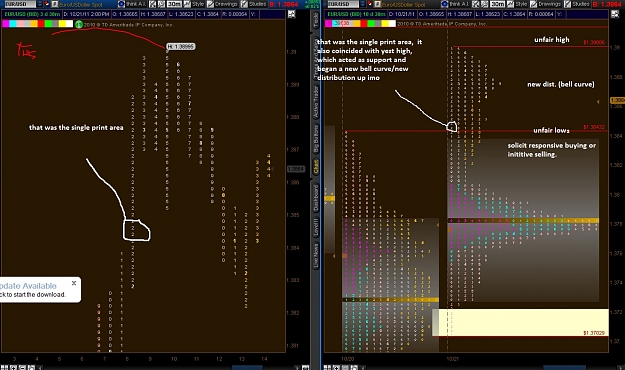Screen dimensions: 625x370
Task: Click document icon before Euro/USDollar Spot in 3 d chart
Action: (55, 4)
